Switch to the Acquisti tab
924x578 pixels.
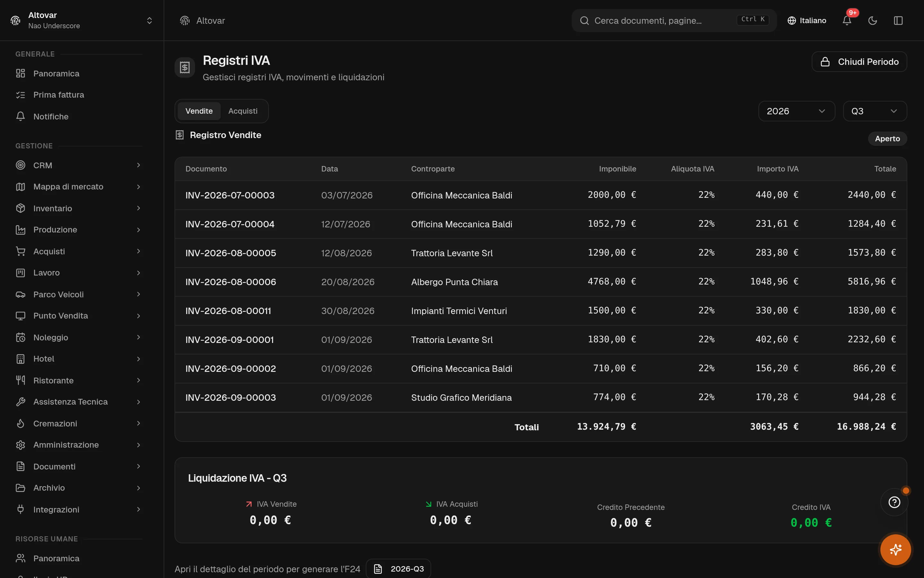[243, 111]
